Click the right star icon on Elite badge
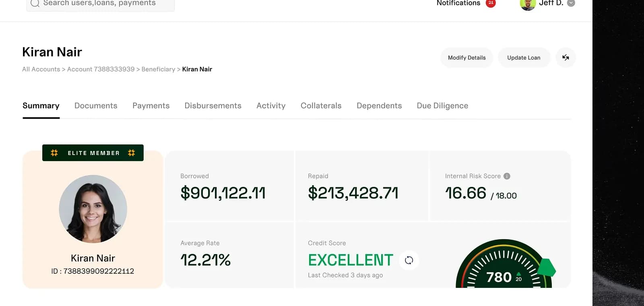The width and height of the screenshot is (644, 306). (x=131, y=153)
